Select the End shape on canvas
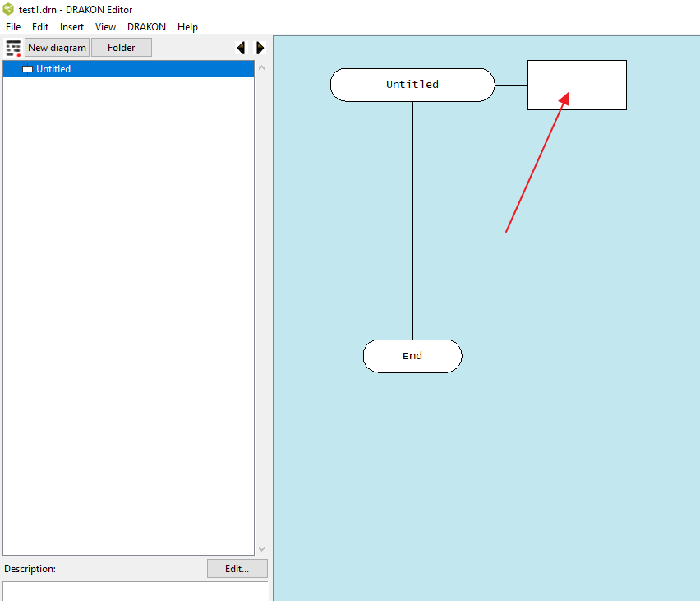Screen dimensions: 700x601 coord(412,356)
